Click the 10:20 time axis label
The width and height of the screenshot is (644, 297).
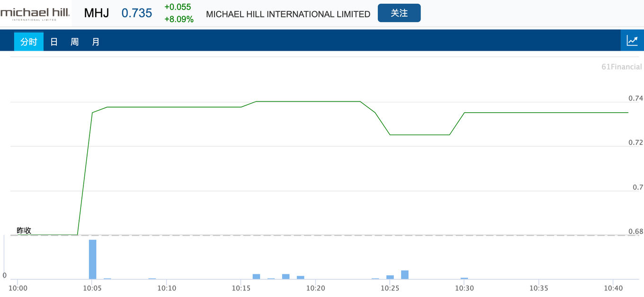(x=315, y=288)
